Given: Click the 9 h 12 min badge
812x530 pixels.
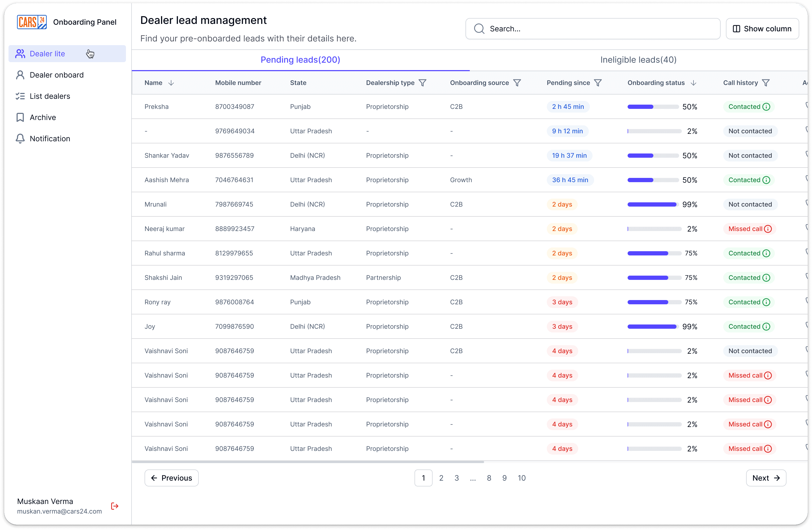Looking at the screenshot, I should click(x=567, y=131).
